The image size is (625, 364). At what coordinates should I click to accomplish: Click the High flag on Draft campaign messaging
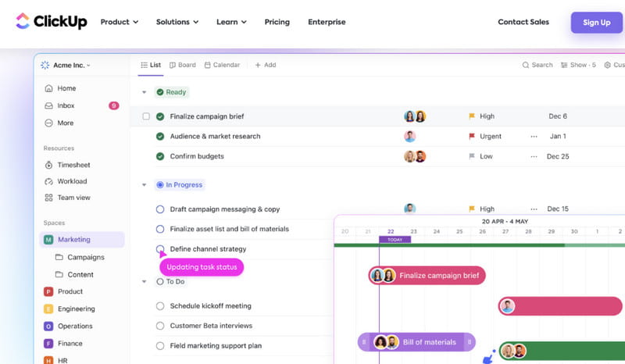[472, 209]
